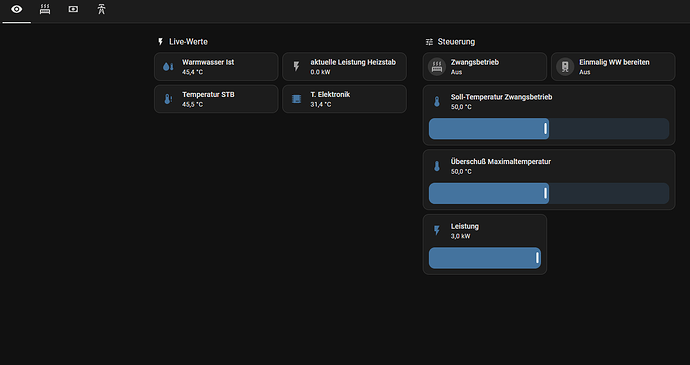
Task: Click the 0.0 kW Heizstab value
Action: pyautogui.click(x=320, y=72)
